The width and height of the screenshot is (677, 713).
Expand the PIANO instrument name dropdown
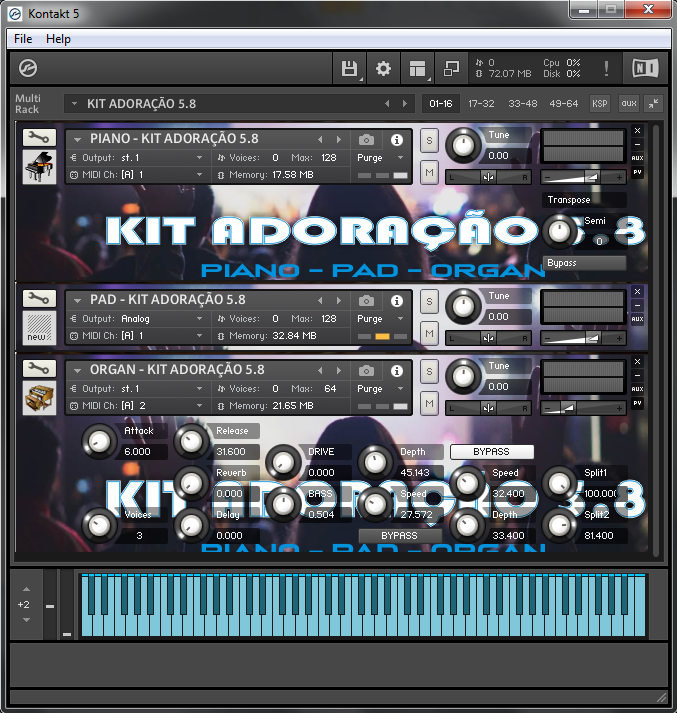click(x=77, y=139)
